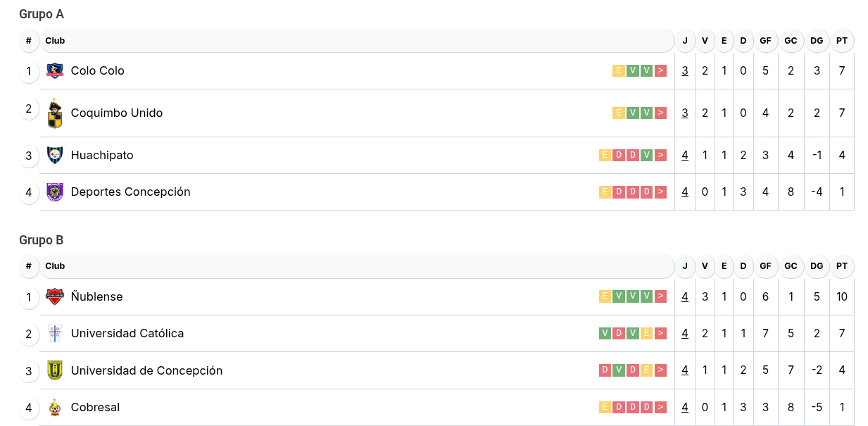This screenshot has width=868, height=426.
Task: Open the Universidad Católica team name
Action: (127, 333)
